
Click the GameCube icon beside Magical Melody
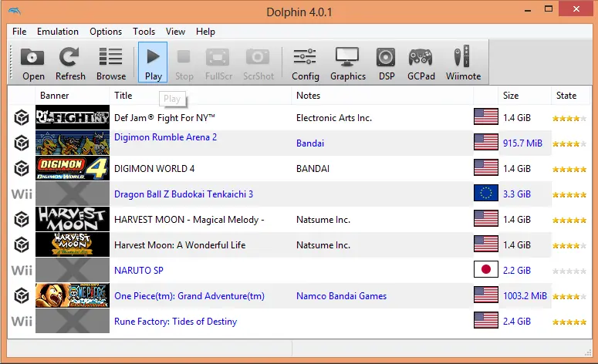point(22,219)
